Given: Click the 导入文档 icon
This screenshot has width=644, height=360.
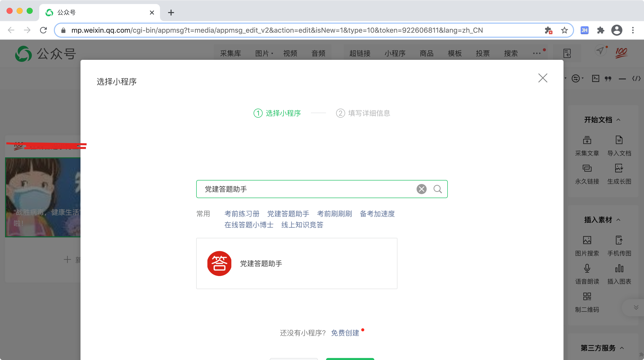Looking at the screenshot, I should coord(619,140).
